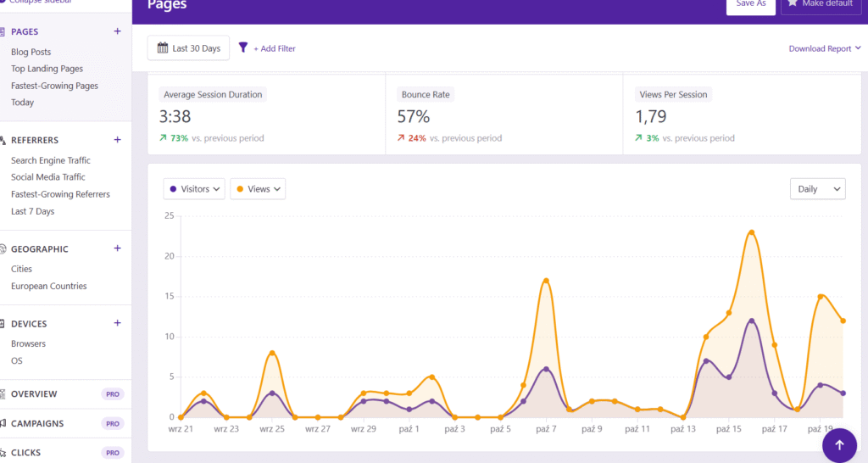Click the Add Filter link
The width and height of the screenshot is (868, 463).
click(275, 48)
